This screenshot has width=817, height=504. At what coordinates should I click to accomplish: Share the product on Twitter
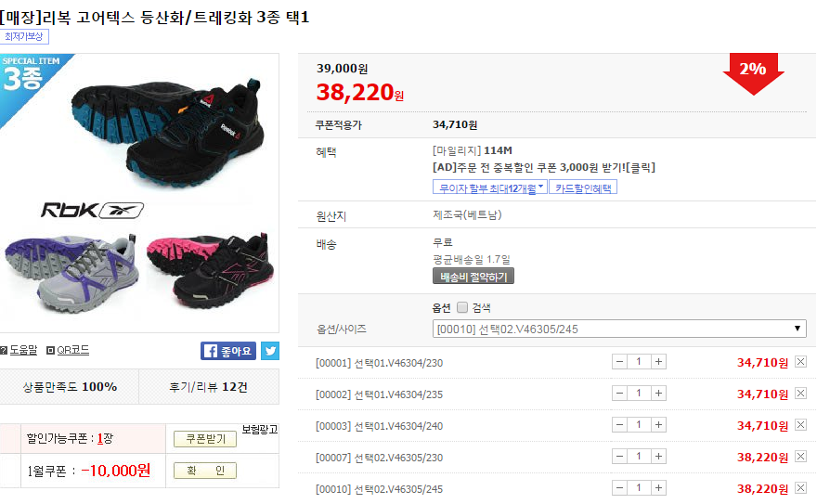point(269,351)
